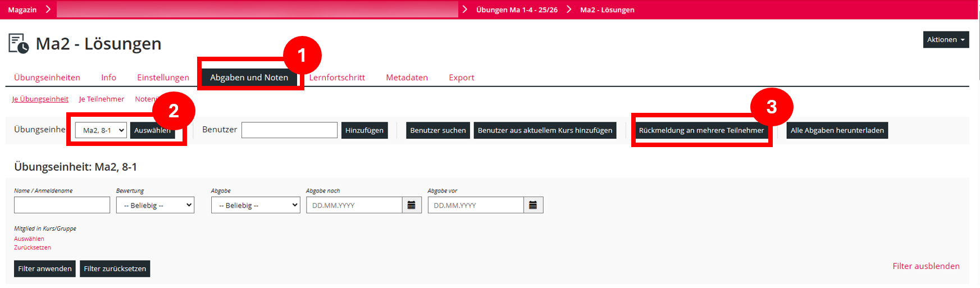Click 'Filter zurücksetzen' button

point(115,268)
